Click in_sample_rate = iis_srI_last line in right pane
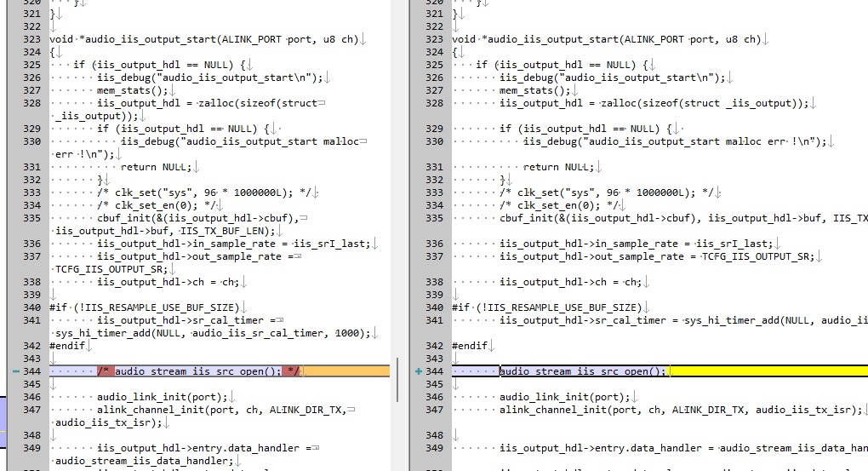 point(637,244)
